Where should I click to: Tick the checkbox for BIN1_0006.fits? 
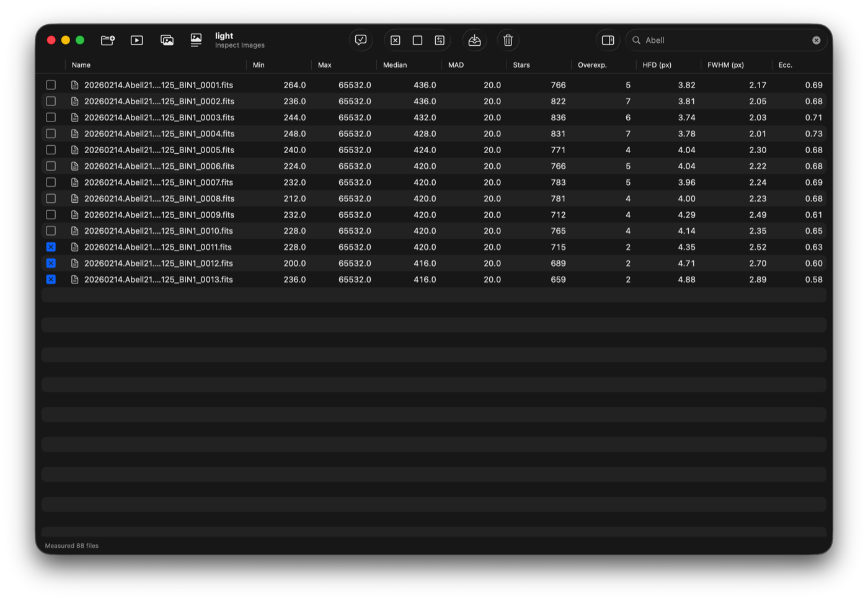(51, 166)
